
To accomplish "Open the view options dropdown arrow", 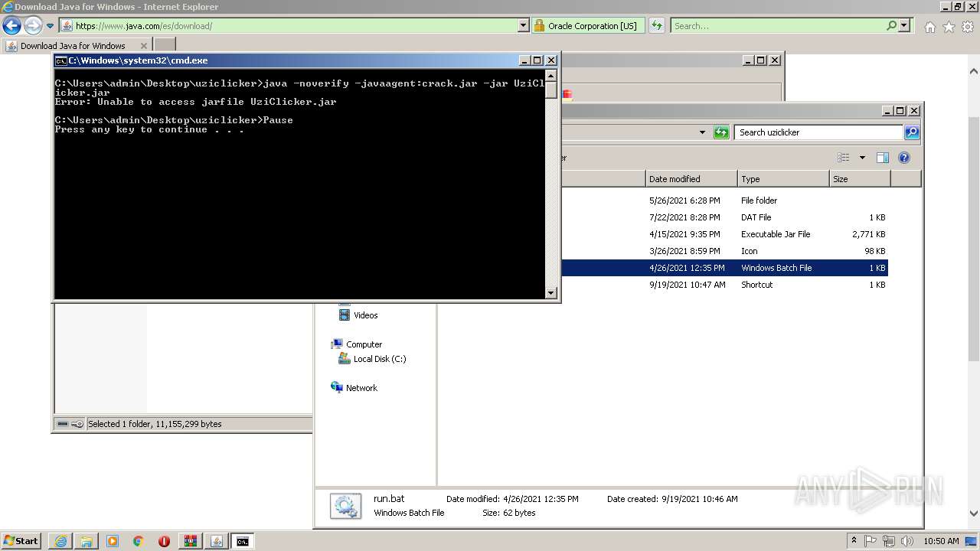I will point(862,158).
